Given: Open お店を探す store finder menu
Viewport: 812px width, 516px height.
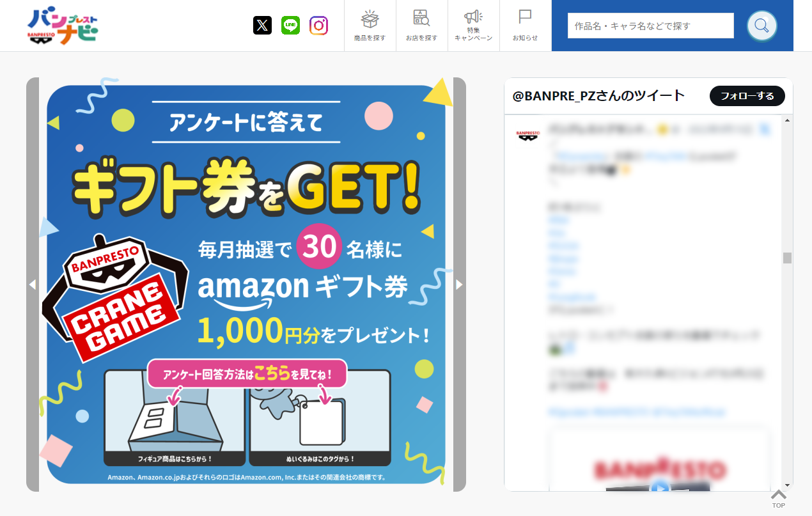Looking at the screenshot, I should coord(421,26).
